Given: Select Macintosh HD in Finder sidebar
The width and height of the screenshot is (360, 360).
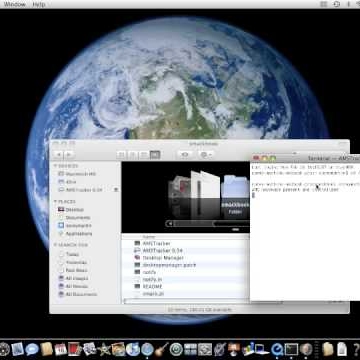Looking at the screenshot, I should tap(77, 174).
